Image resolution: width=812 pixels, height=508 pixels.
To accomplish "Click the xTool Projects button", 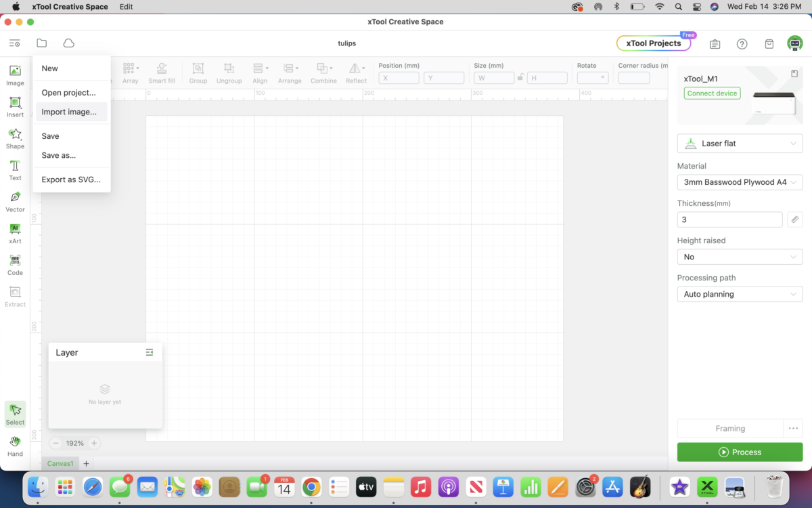I will coord(654,43).
